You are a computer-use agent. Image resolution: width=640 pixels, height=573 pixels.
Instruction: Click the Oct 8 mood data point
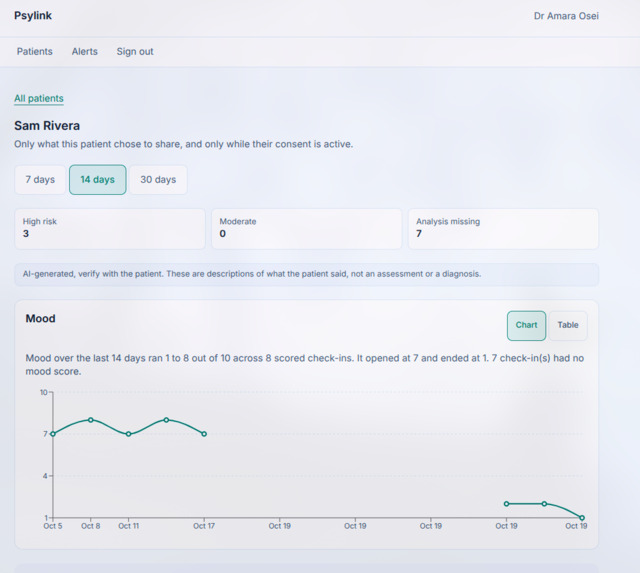[91, 420]
